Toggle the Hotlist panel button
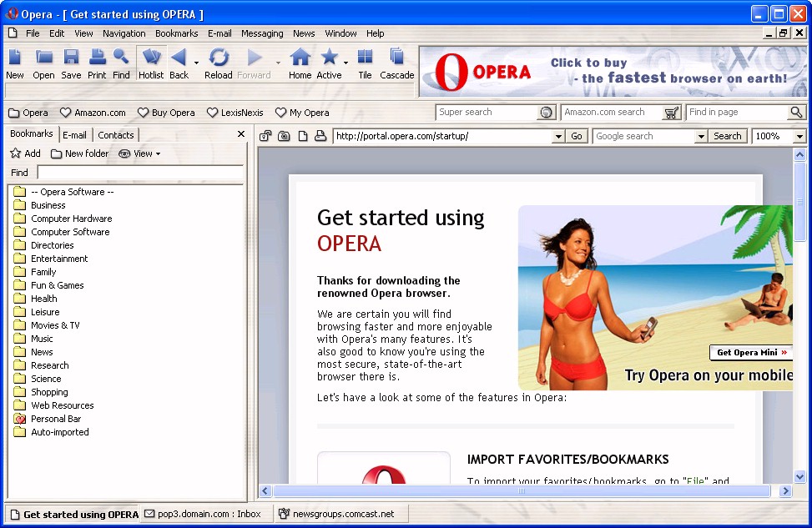Screen dimensions: 812x528 pyautogui.click(x=151, y=63)
